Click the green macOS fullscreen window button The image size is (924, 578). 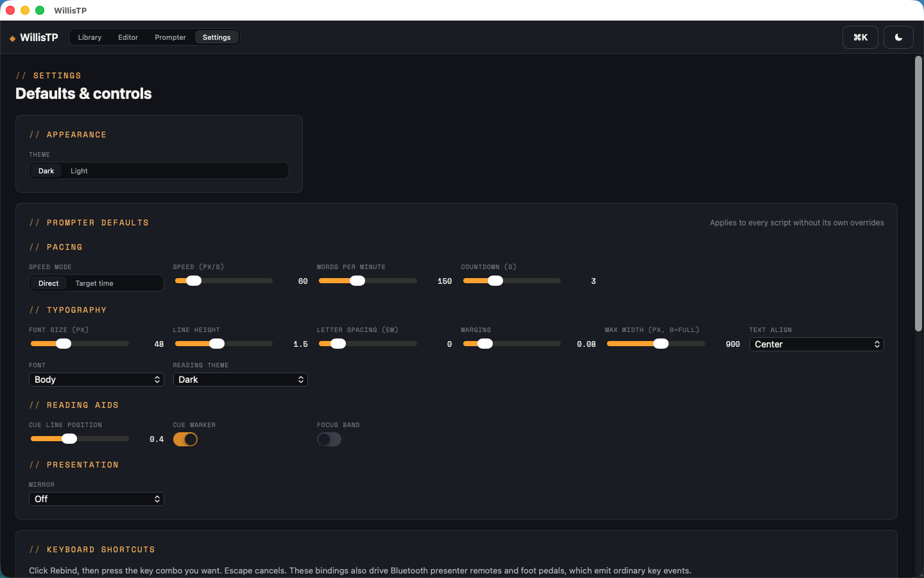point(40,10)
